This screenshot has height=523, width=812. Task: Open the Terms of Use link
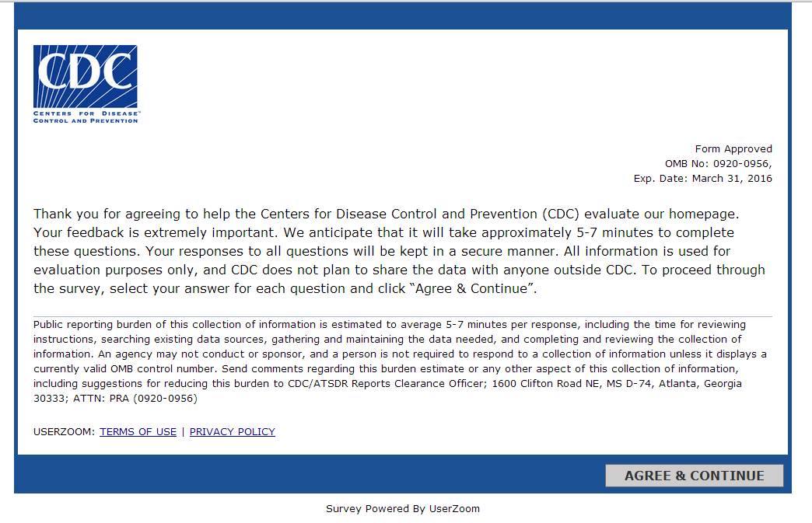138,432
